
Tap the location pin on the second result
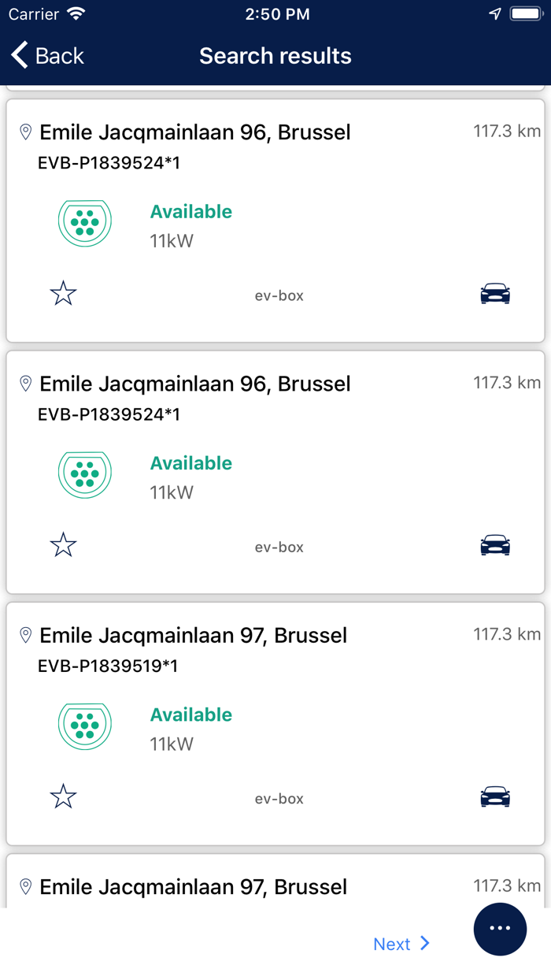24,384
